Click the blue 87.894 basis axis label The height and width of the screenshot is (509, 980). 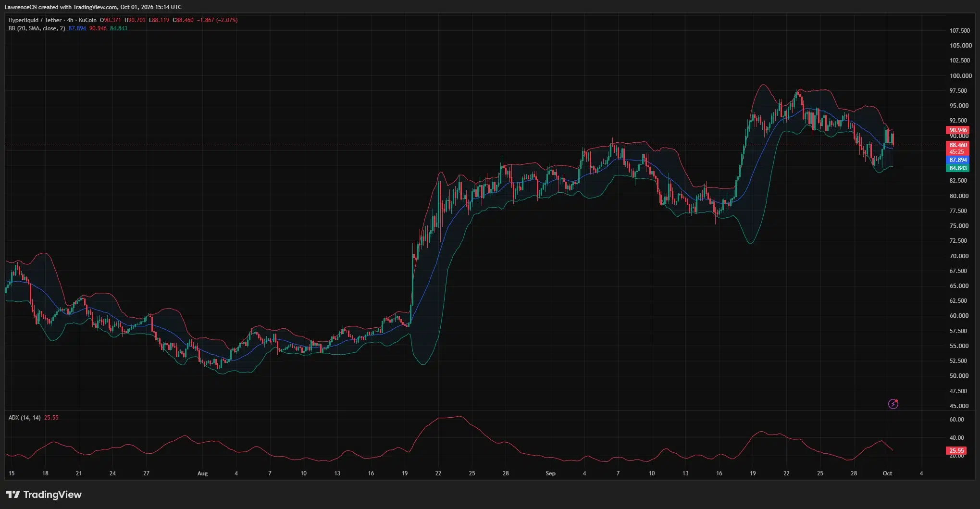click(958, 160)
